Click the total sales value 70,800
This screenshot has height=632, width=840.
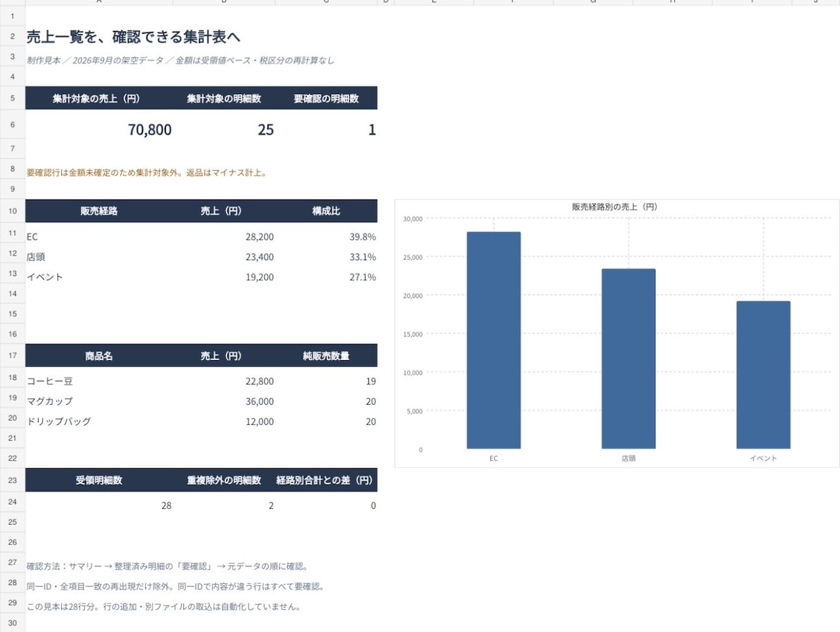pos(149,129)
